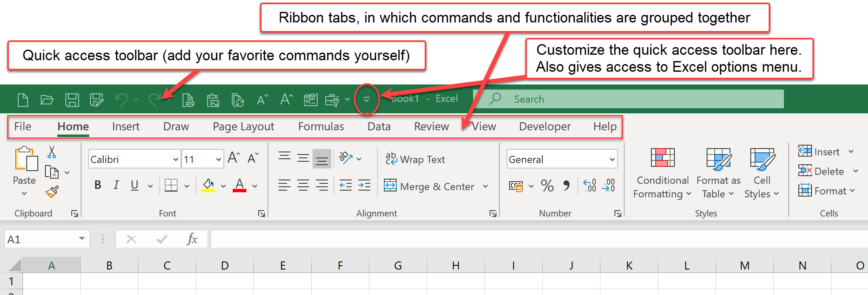
Task: Click the Merge & Center button
Action: click(x=430, y=186)
